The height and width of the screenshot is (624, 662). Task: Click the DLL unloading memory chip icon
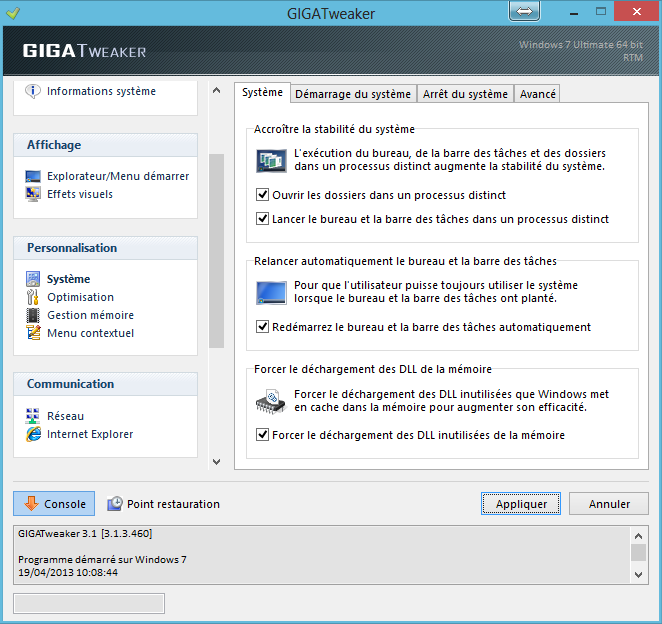tap(271, 401)
